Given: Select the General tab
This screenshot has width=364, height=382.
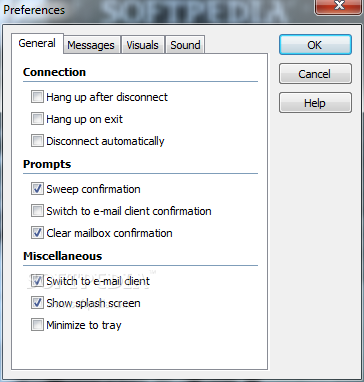Looking at the screenshot, I should tap(37, 43).
